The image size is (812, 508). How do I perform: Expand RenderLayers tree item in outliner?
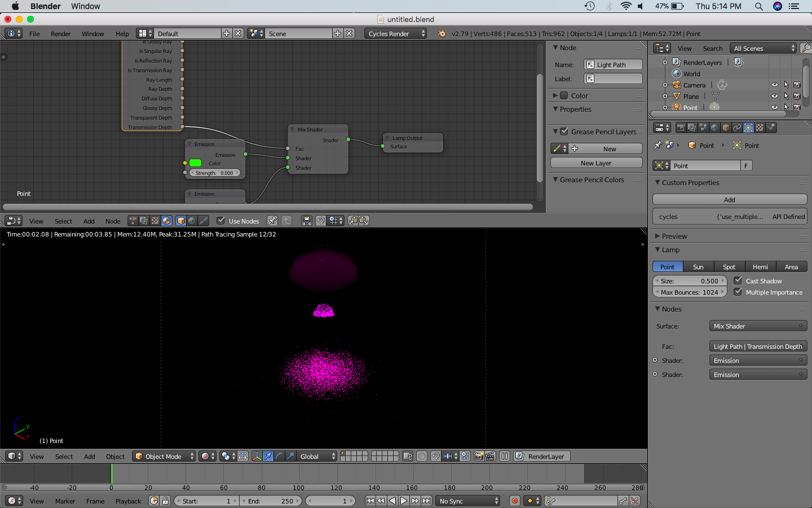click(x=665, y=62)
